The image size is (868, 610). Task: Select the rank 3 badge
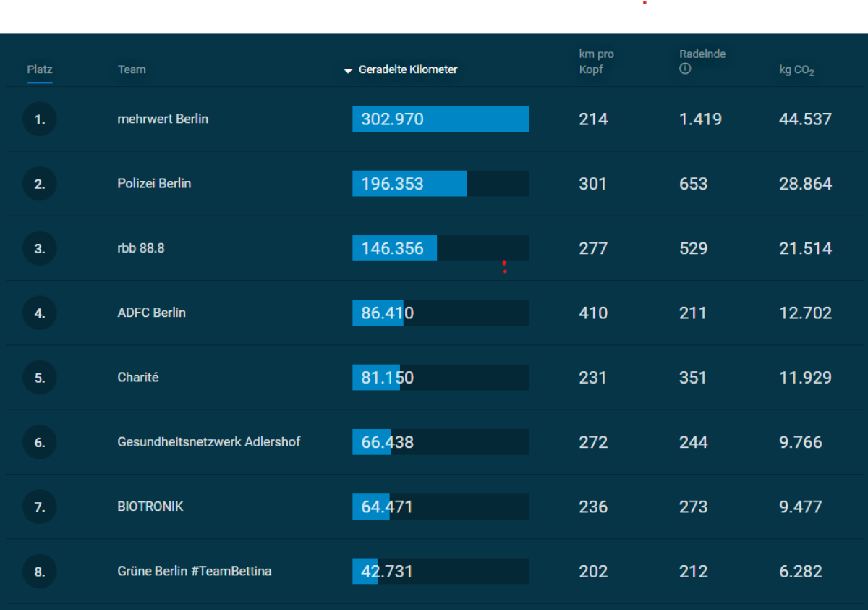tap(40, 248)
